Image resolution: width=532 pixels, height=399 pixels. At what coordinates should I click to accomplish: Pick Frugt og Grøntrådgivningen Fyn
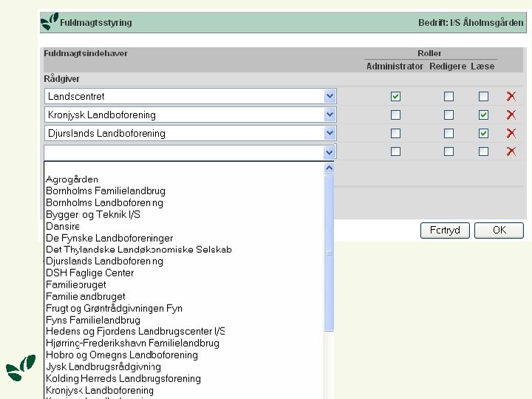click(x=114, y=308)
